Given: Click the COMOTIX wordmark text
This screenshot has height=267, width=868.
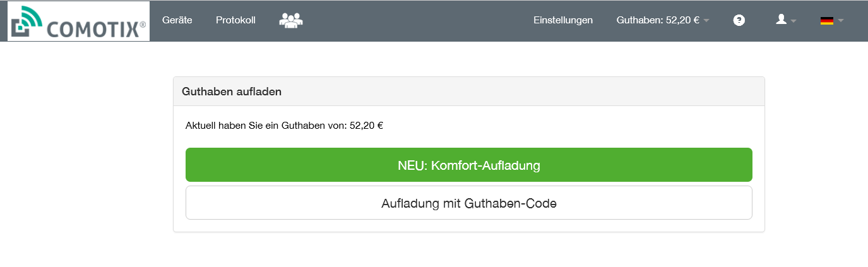Looking at the screenshot, I should coord(93,29).
